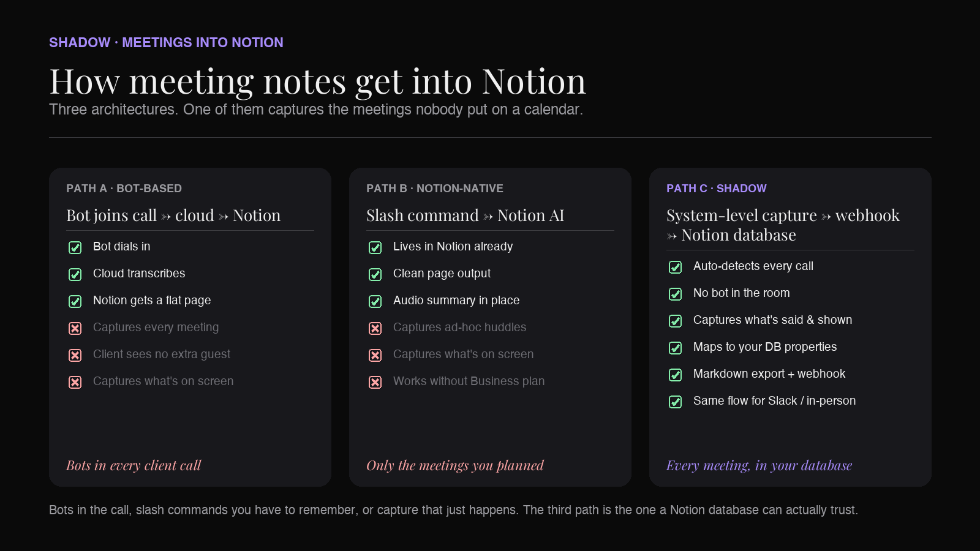Click the title How meeting notes get into Notion

317,81
